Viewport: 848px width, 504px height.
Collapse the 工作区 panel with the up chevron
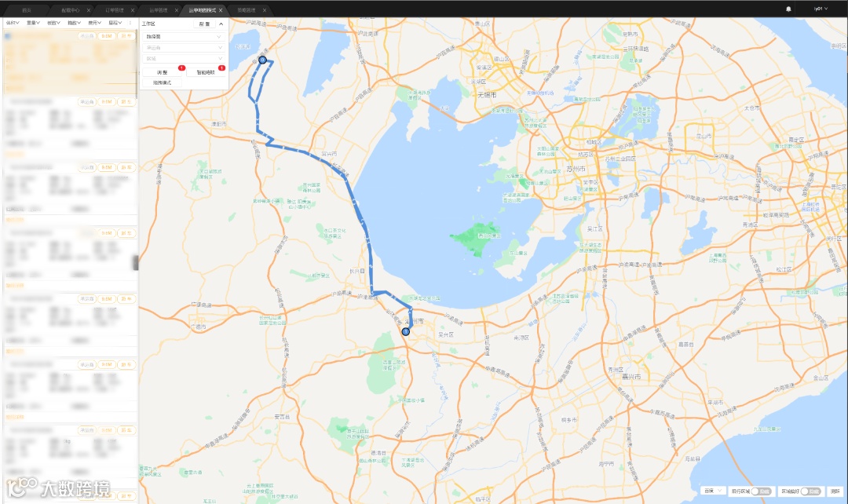221,24
